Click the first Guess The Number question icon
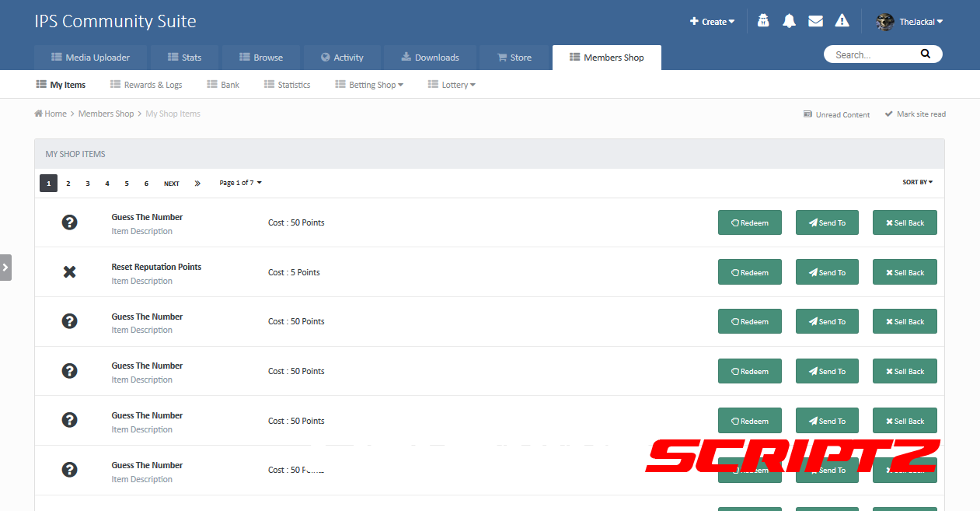 point(69,222)
